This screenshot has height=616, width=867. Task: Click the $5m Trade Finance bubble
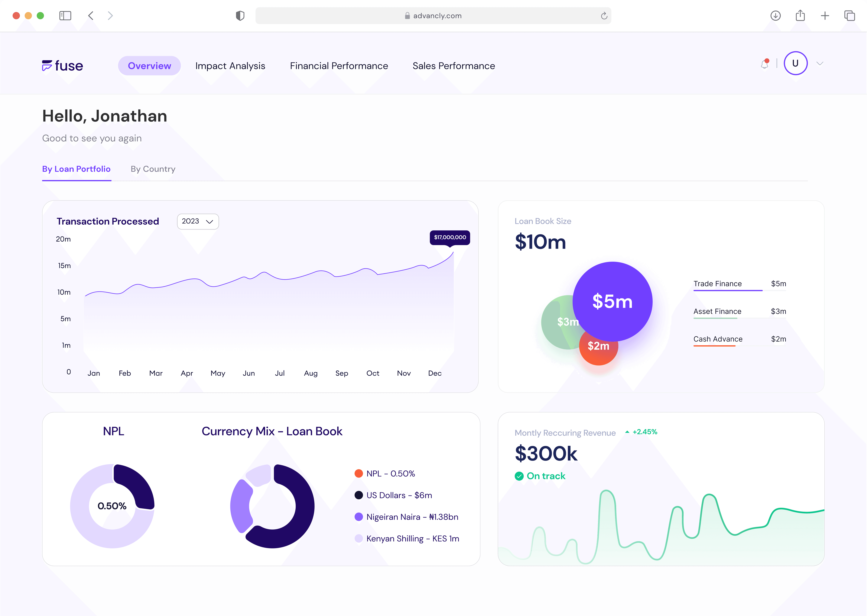[x=612, y=302]
